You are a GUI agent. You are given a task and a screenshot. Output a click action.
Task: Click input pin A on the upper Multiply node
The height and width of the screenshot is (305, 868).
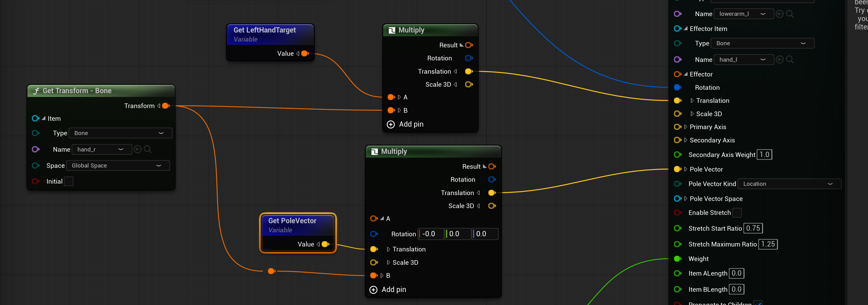(391, 97)
